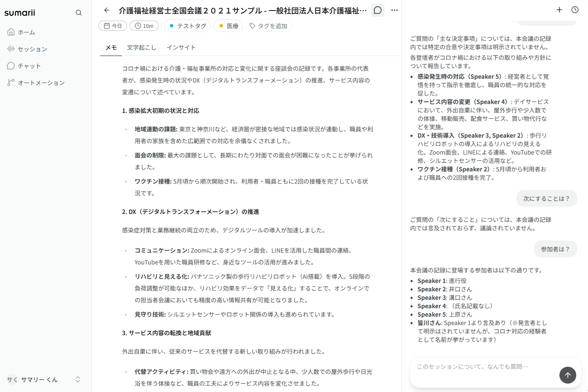Click the 代替アクティビティ bullet label
This screenshot has height=392, width=588.
coord(162,372)
